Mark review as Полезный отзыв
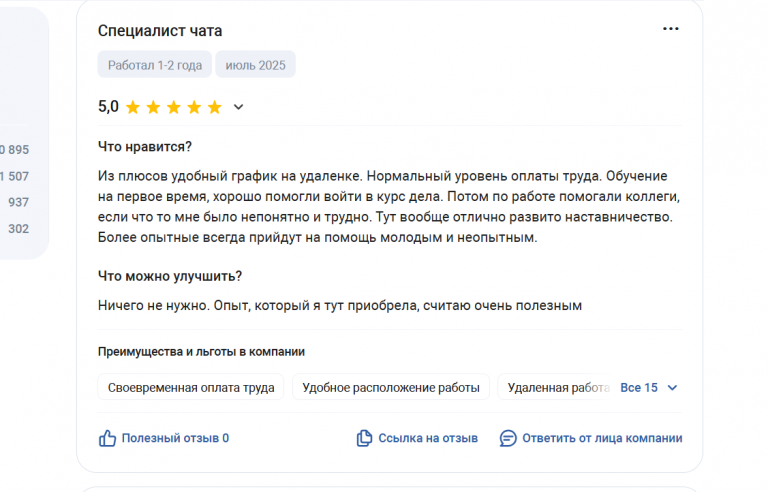Viewport: 768px width, 492px height. tap(175, 438)
